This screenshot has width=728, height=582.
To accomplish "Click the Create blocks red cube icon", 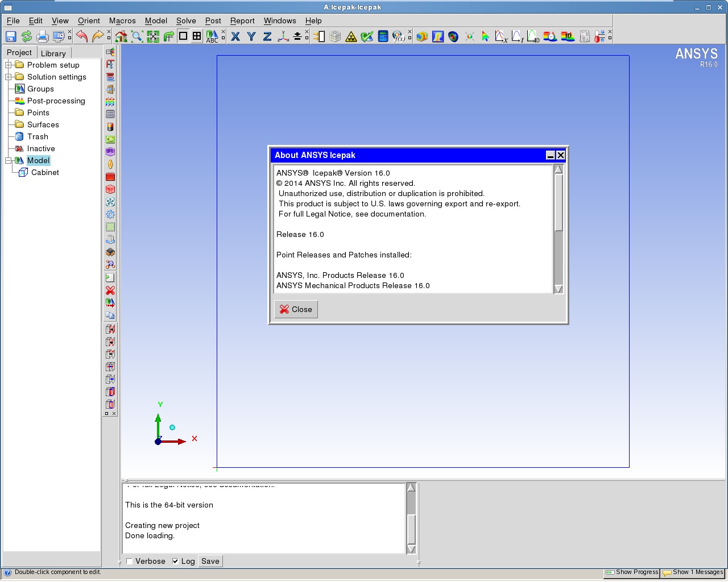I will 110,189.
